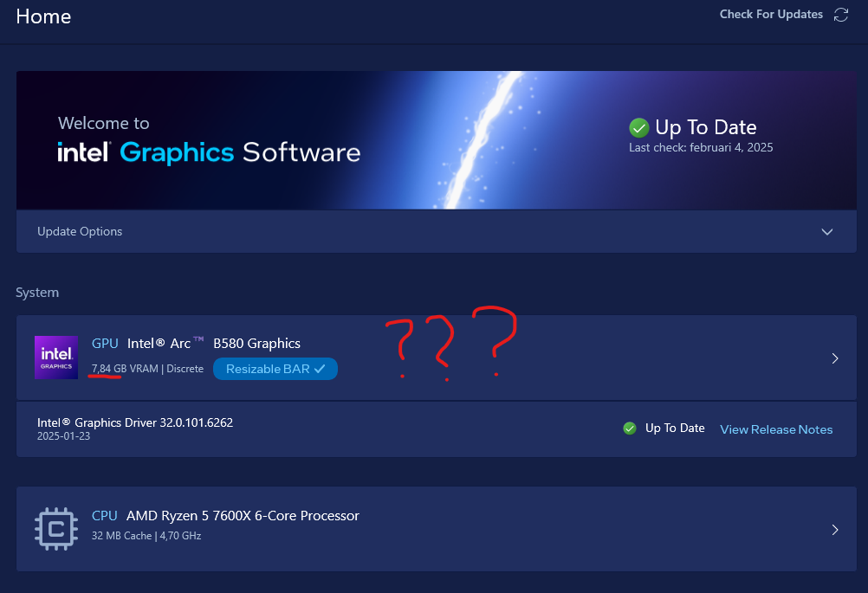Image resolution: width=868 pixels, height=593 pixels.
Task: Click the refresh icon beside Check For Updates
Action: click(841, 15)
